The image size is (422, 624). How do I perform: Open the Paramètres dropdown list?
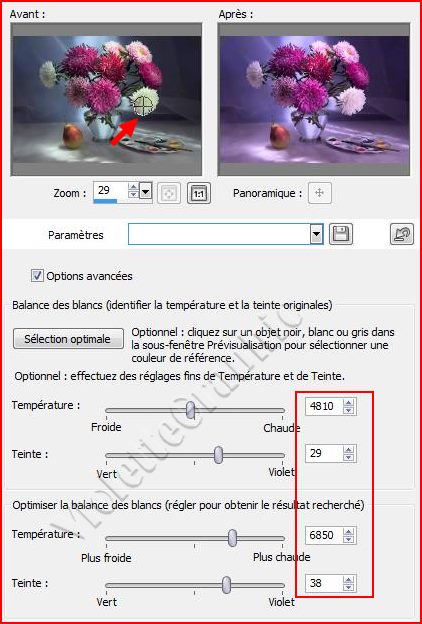pos(316,234)
